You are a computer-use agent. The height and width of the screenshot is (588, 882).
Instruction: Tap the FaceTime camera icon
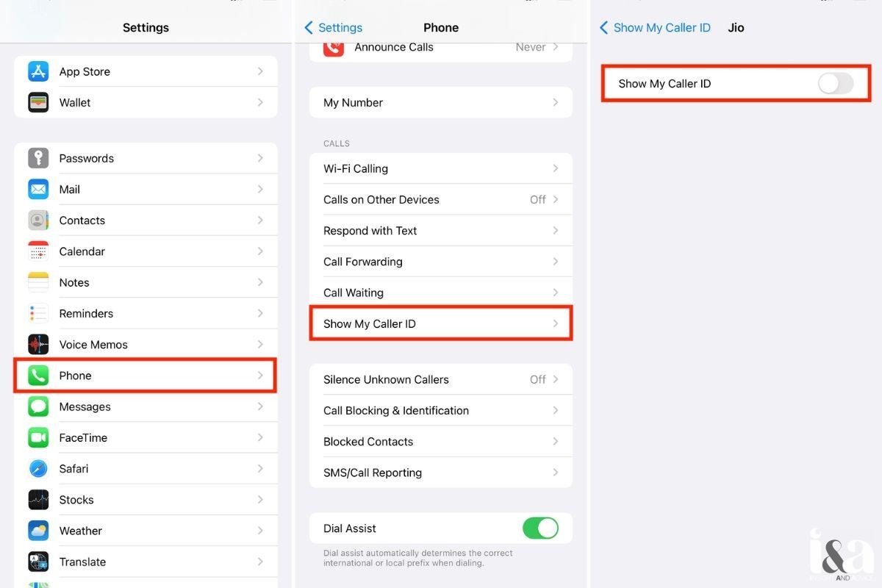click(x=38, y=437)
